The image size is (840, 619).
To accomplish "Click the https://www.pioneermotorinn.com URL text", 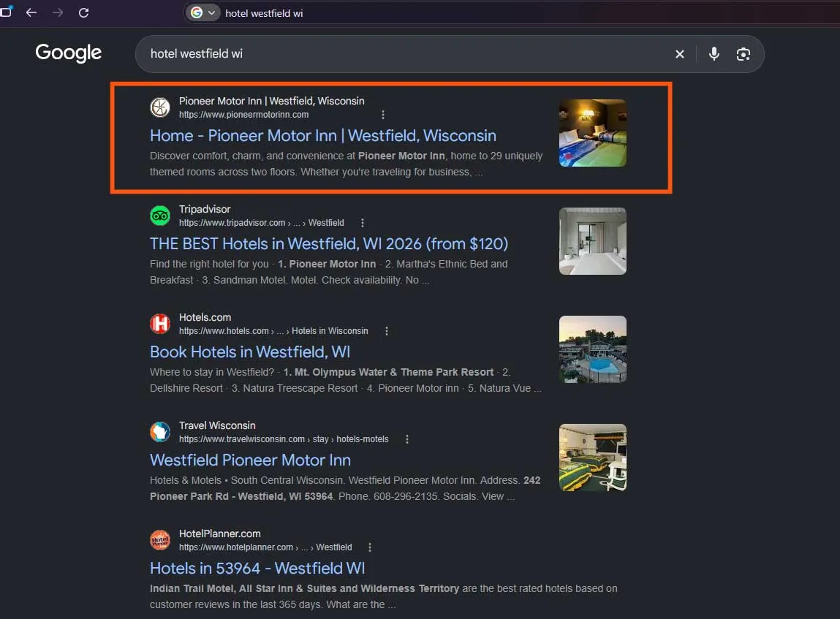I will [x=243, y=115].
